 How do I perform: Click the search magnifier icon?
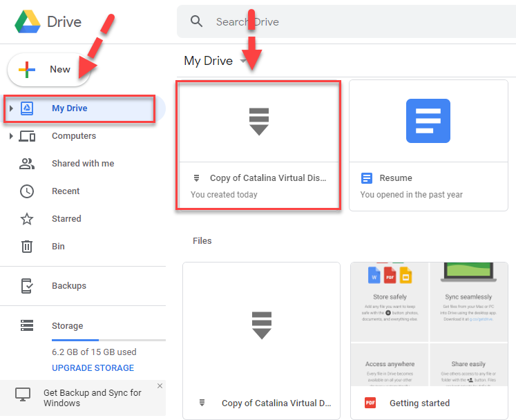(197, 21)
